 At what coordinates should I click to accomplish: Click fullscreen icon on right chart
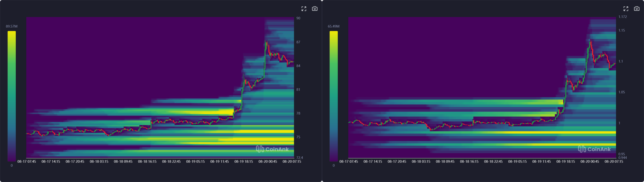(626, 9)
